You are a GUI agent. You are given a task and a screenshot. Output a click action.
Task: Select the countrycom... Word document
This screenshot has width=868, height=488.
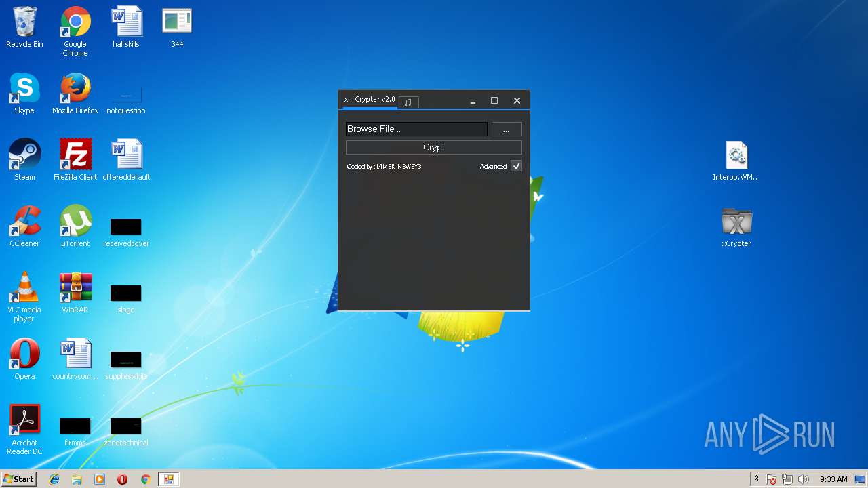click(75, 359)
